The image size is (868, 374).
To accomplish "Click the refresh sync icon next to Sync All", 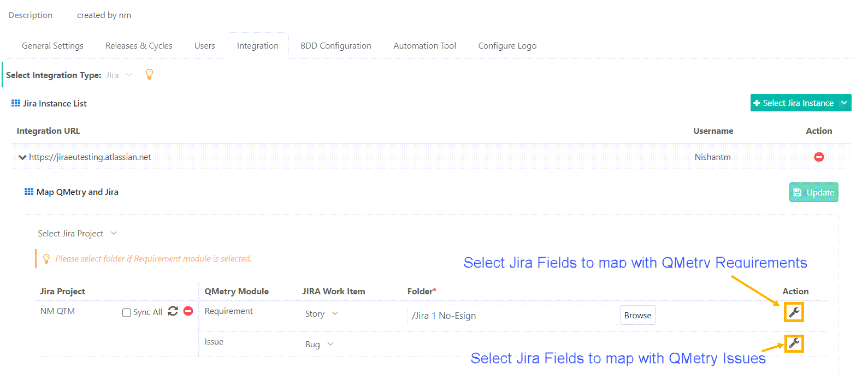I will pyautogui.click(x=174, y=312).
